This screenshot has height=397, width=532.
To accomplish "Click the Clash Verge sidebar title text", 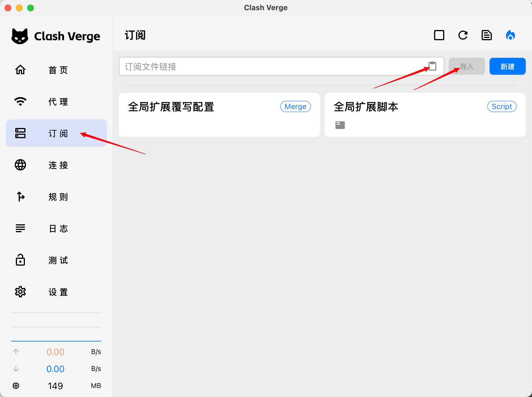I will [67, 36].
